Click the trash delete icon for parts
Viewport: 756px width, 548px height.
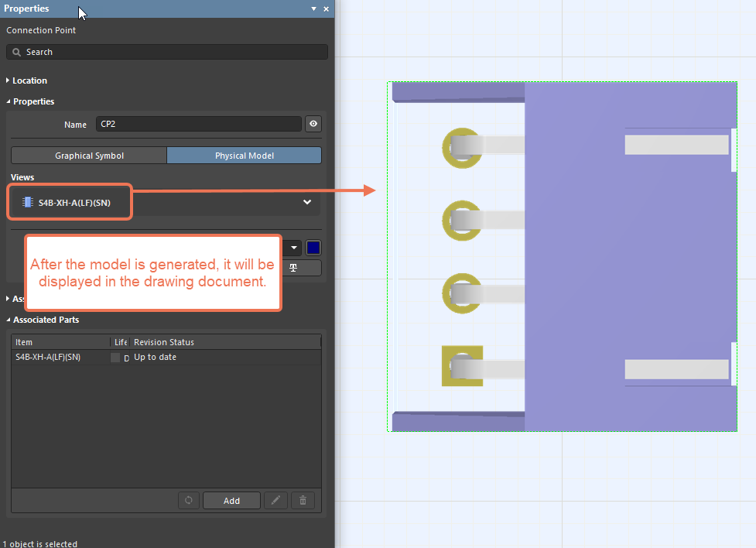coord(303,501)
